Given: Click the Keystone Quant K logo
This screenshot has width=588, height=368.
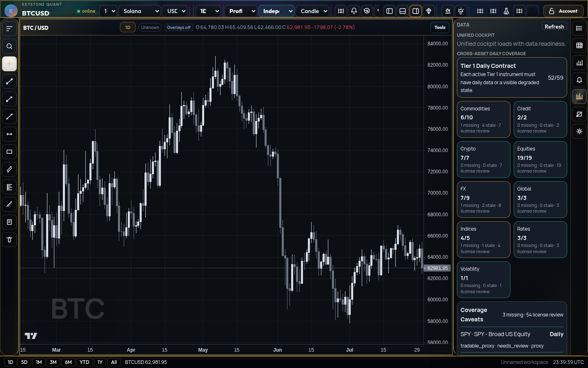Looking at the screenshot, I should pos(11,11).
